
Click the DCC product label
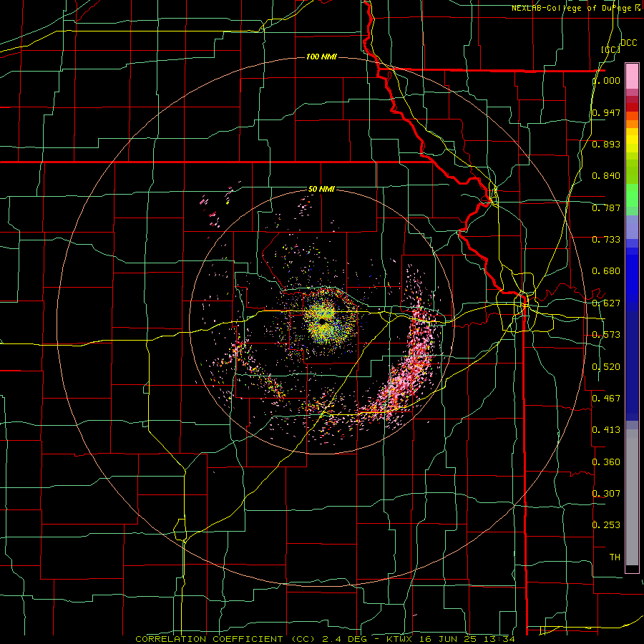click(x=628, y=43)
